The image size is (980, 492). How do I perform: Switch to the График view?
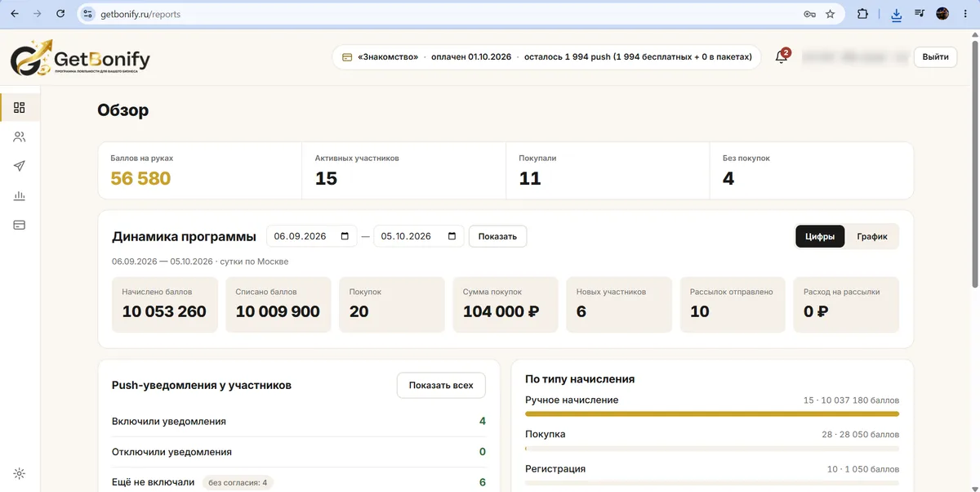[872, 237]
